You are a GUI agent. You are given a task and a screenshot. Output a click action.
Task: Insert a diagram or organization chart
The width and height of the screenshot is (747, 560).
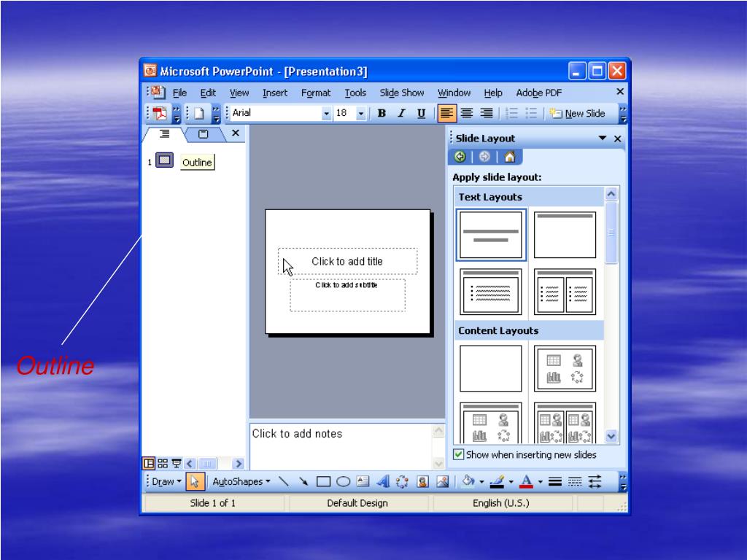tap(402, 481)
